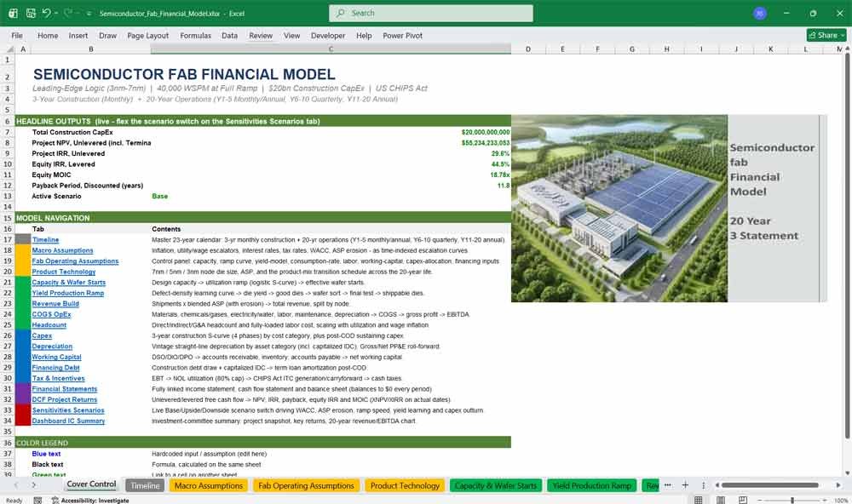The width and height of the screenshot is (852, 504).
Task: Select row 13 header
Action: click(x=8, y=196)
